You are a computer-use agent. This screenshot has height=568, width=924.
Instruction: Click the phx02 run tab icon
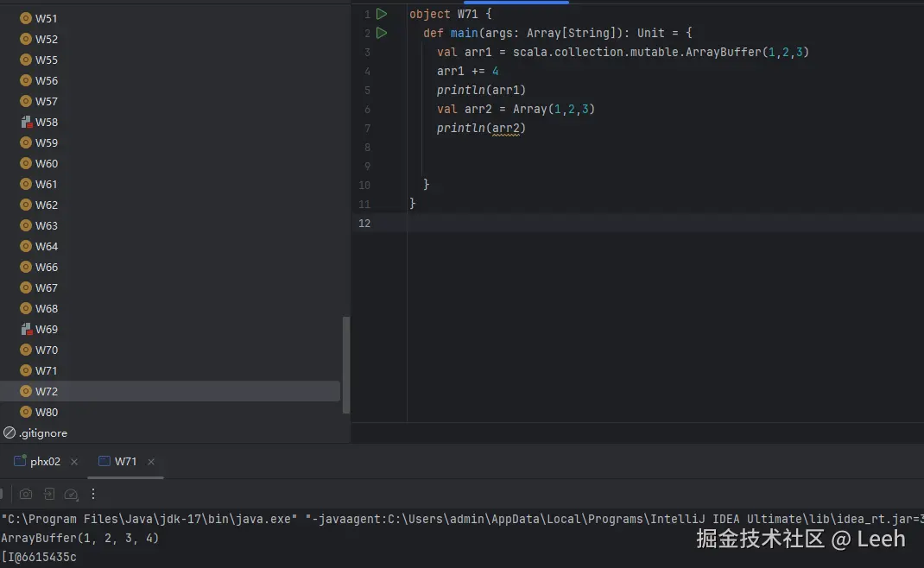click(x=20, y=461)
